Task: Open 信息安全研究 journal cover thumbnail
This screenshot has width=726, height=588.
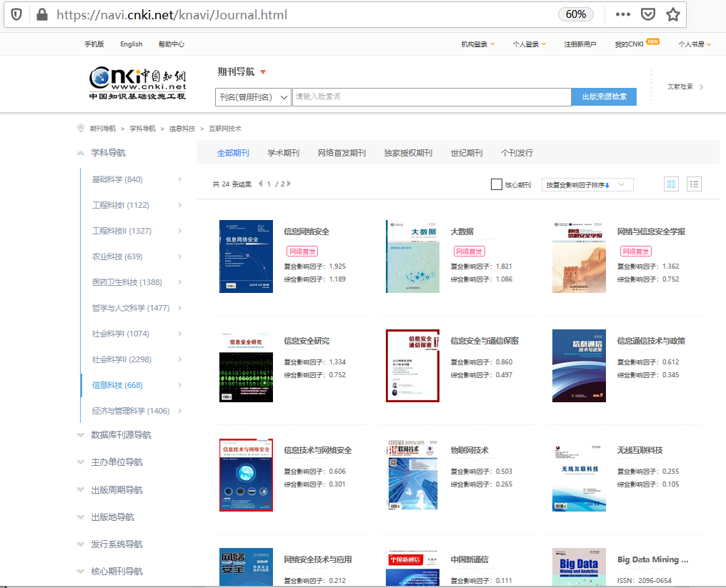Action: coord(246,366)
